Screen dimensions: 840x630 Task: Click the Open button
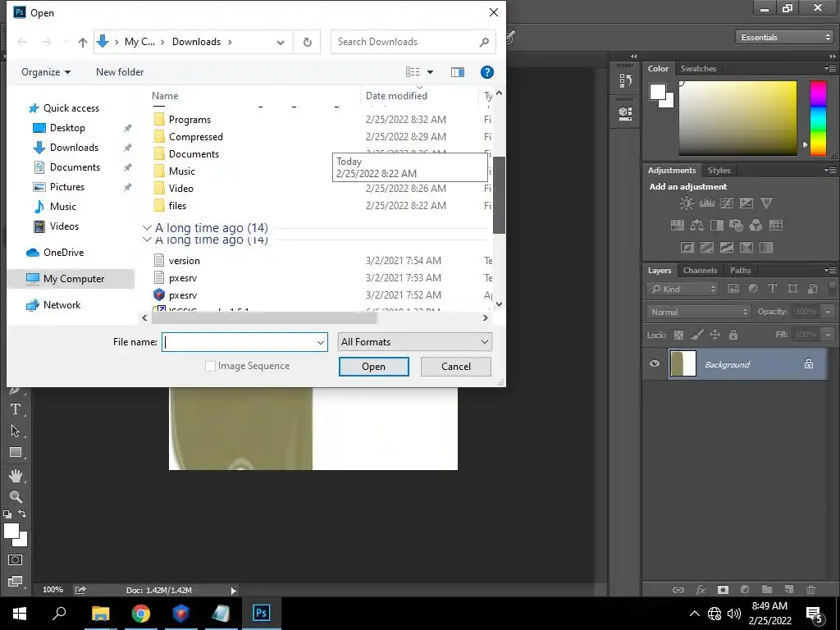point(373,367)
